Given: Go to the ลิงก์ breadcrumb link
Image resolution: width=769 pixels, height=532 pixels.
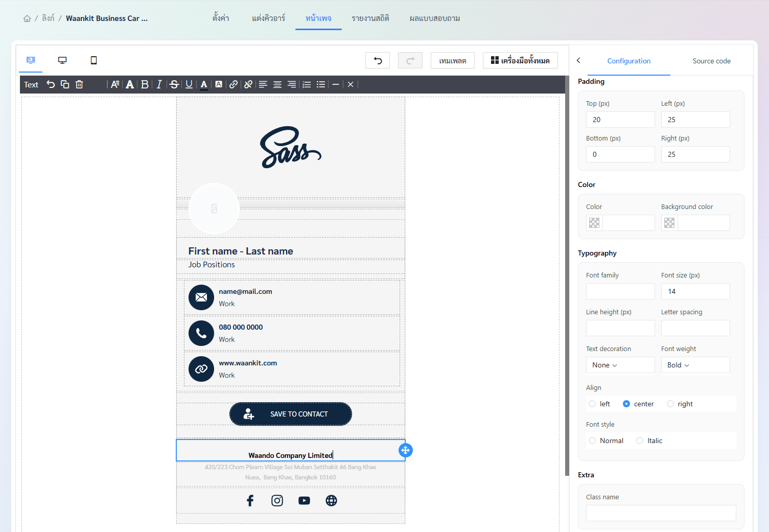Looking at the screenshot, I should pyautogui.click(x=48, y=18).
